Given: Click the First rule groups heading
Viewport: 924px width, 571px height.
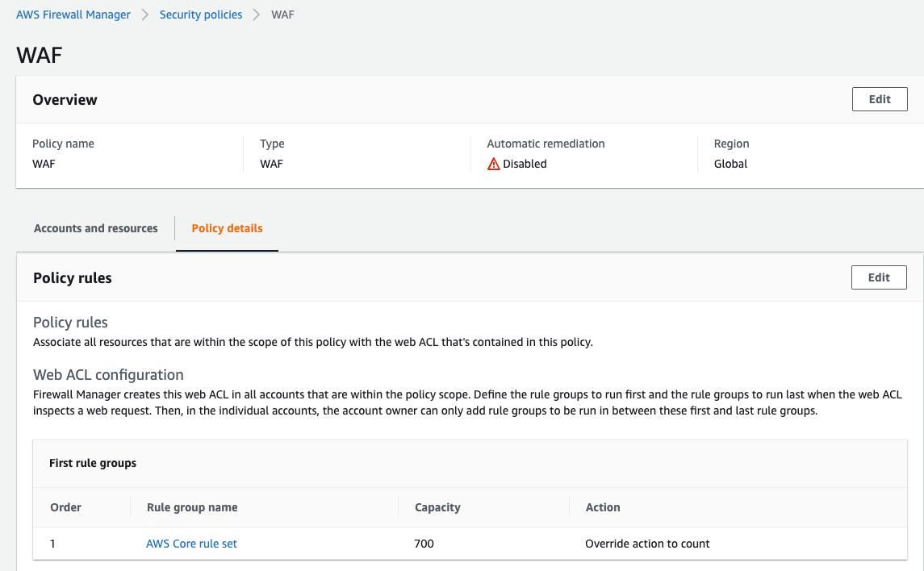Looking at the screenshot, I should [93, 463].
